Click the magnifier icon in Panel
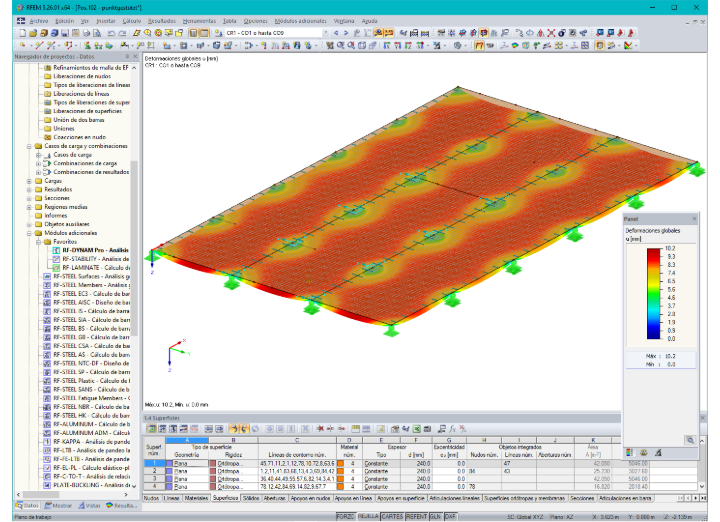The height and width of the screenshot is (522, 720). [x=690, y=440]
